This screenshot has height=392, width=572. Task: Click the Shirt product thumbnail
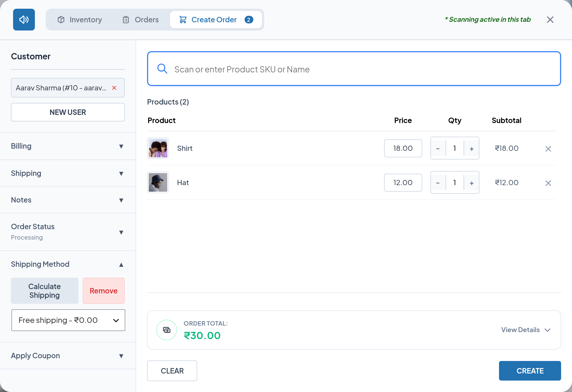[x=158, y=148]
